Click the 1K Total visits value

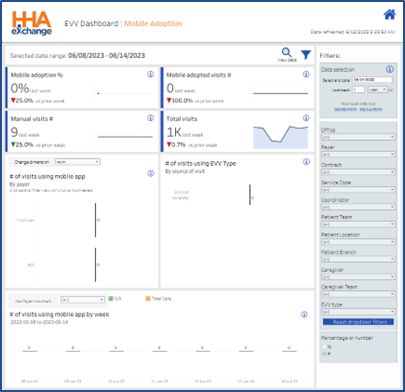174,132
